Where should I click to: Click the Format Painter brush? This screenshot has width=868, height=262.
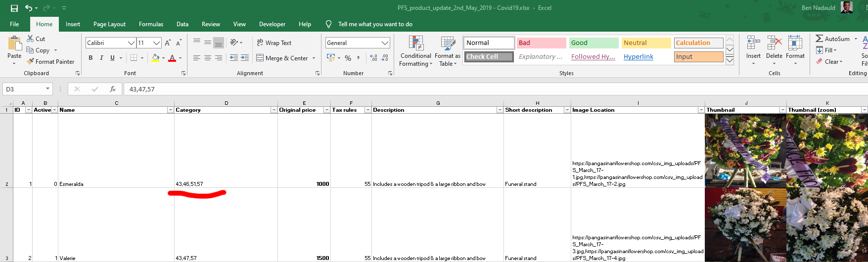(50, 62)
